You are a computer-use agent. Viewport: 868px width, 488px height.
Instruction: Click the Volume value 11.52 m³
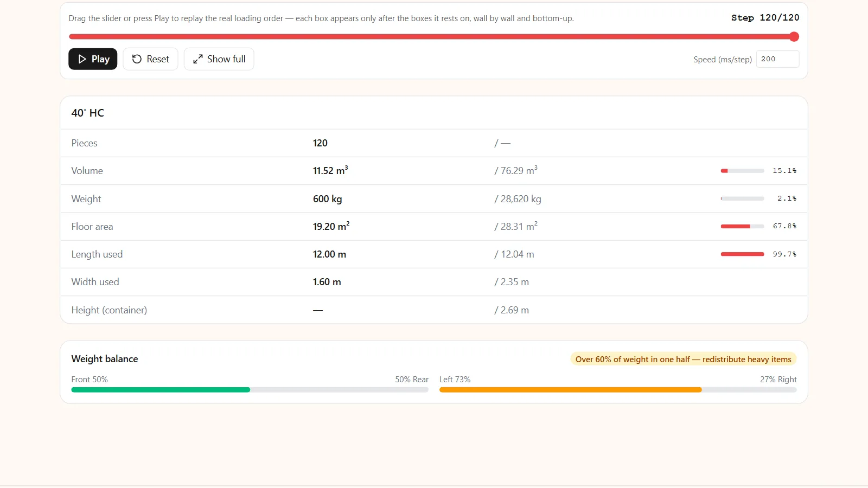pos(330,171)
